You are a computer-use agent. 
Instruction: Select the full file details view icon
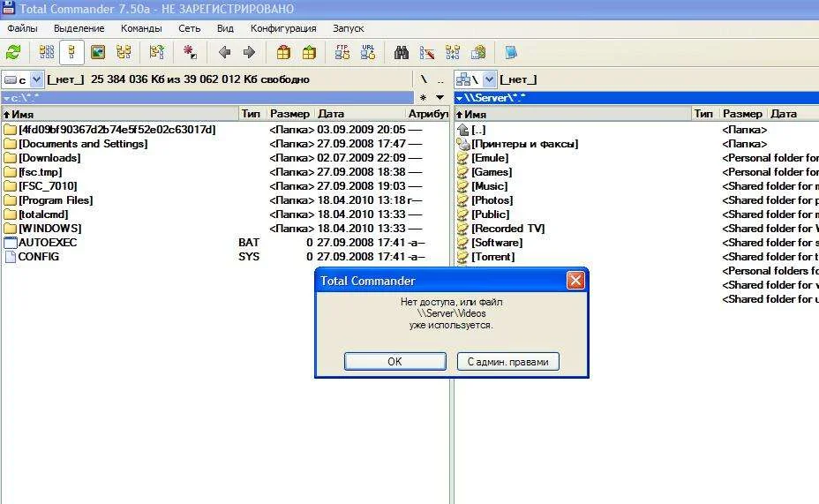(72, 52)
